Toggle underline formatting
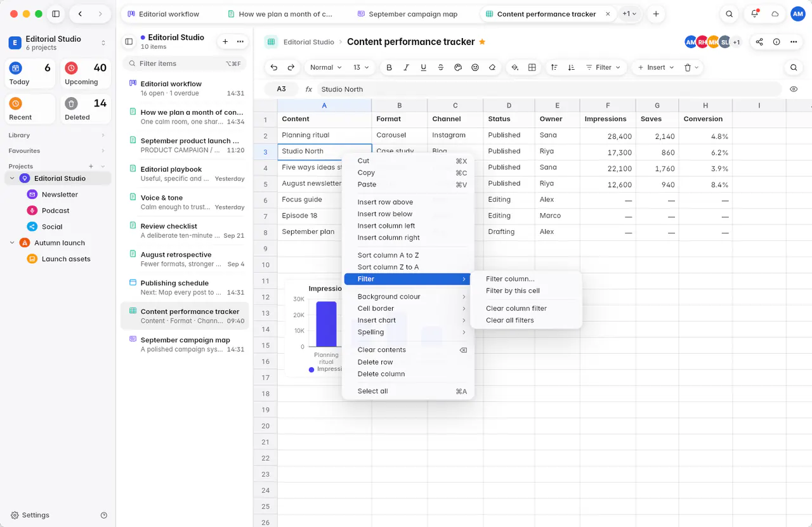This screenshot has width=812, height=527. [x=423, y=67]
